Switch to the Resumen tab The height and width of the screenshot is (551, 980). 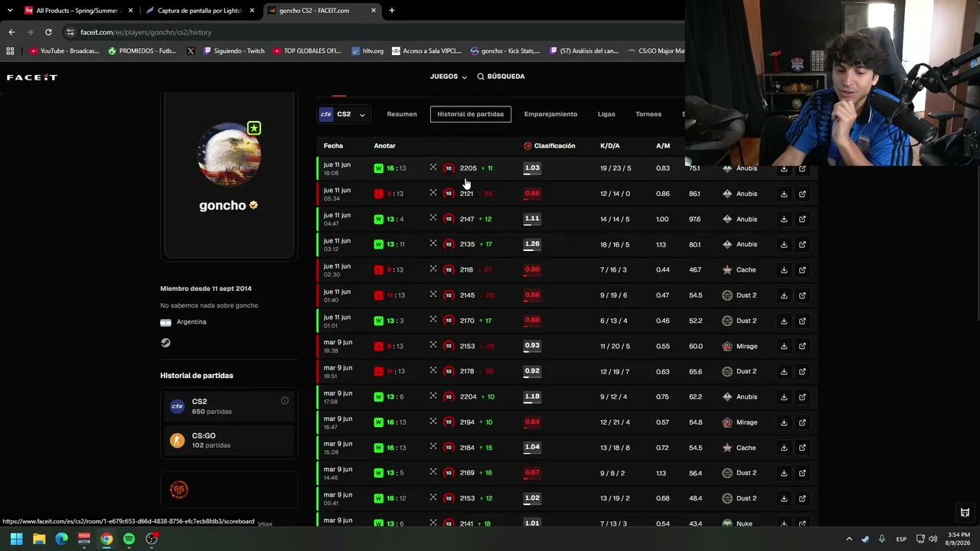pyautogui.click(x=402, y=114)
